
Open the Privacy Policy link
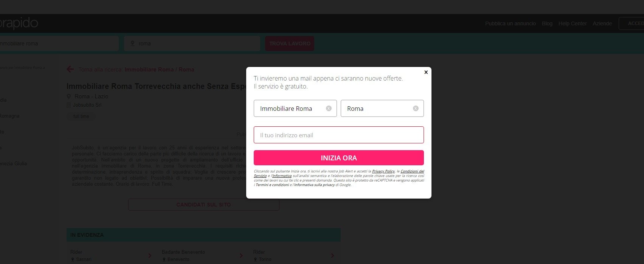[x=383, y=171]
